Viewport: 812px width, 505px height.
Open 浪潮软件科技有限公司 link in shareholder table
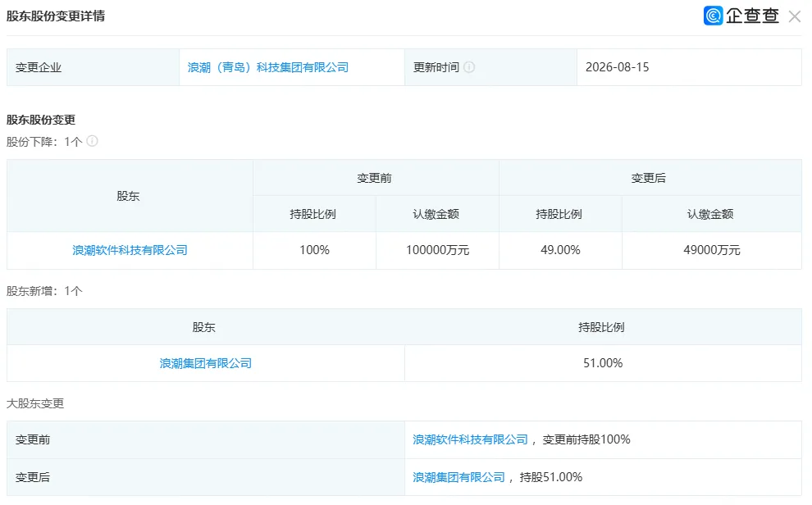[130, 250]
